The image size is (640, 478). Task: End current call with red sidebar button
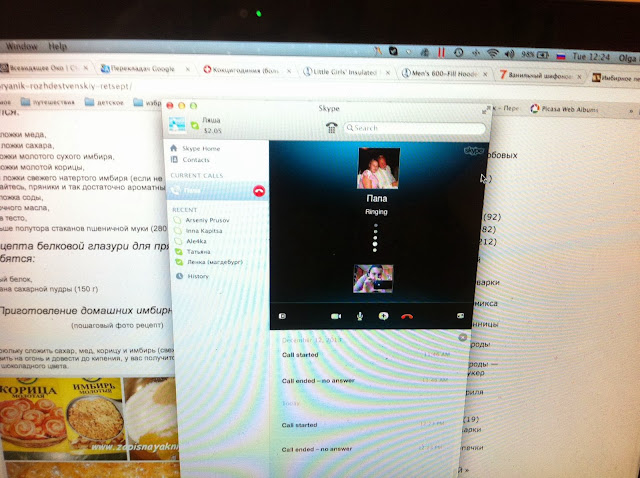click(259, 191)
